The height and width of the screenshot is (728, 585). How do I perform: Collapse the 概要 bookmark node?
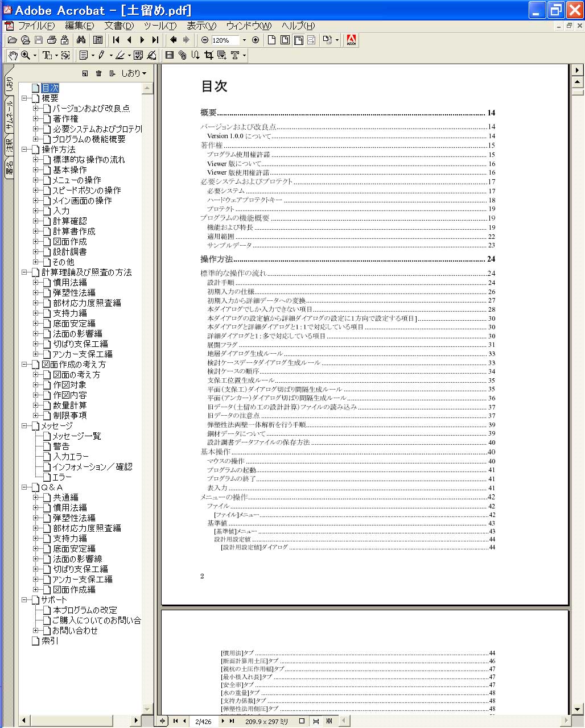25,98
